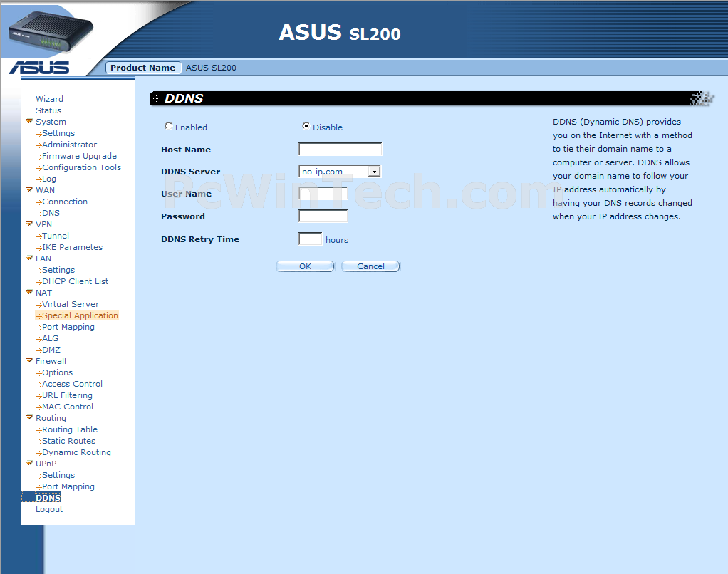
Task: Open IKE Parametes page
Action: [x=73, y=247]
